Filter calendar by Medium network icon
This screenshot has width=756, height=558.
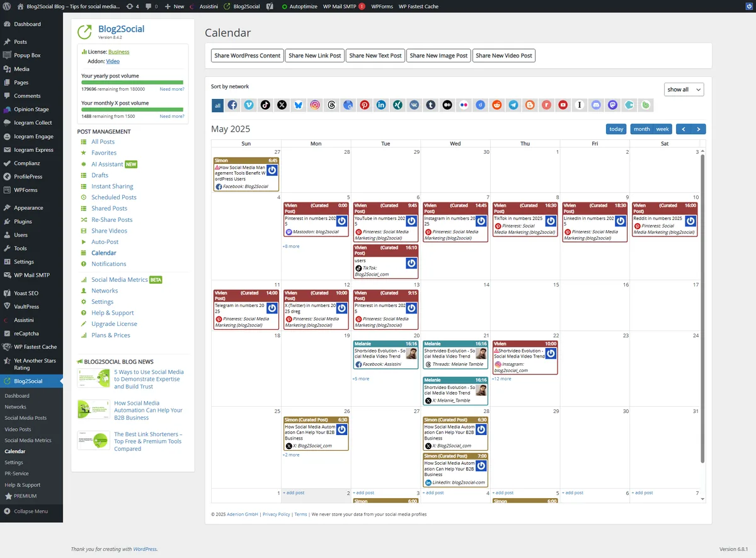click(x=447, y=105)
